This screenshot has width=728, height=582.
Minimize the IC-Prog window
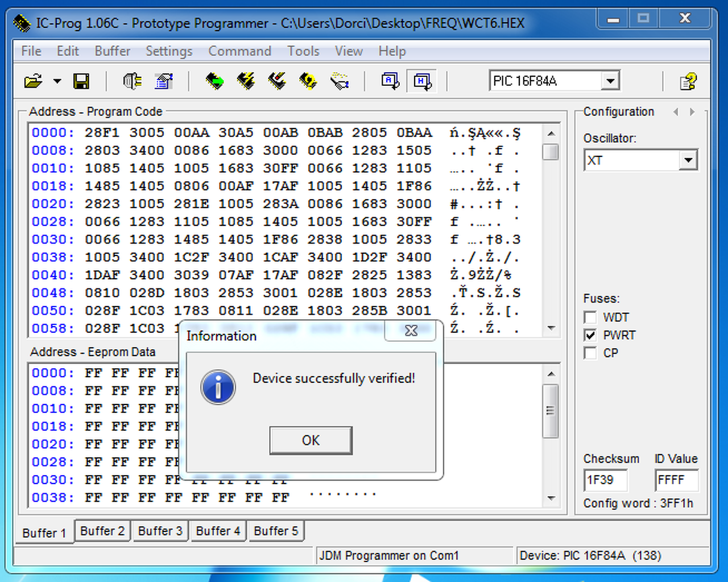(x=613, y=19)
